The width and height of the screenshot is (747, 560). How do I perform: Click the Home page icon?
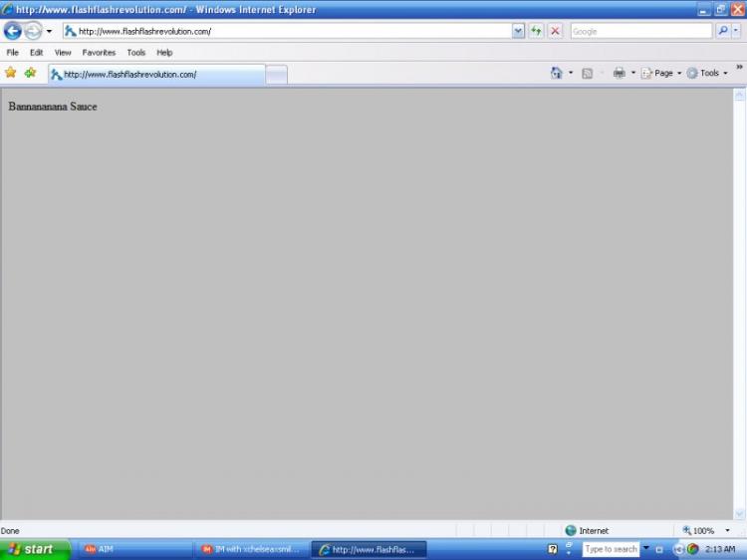(x=556, y=73)
